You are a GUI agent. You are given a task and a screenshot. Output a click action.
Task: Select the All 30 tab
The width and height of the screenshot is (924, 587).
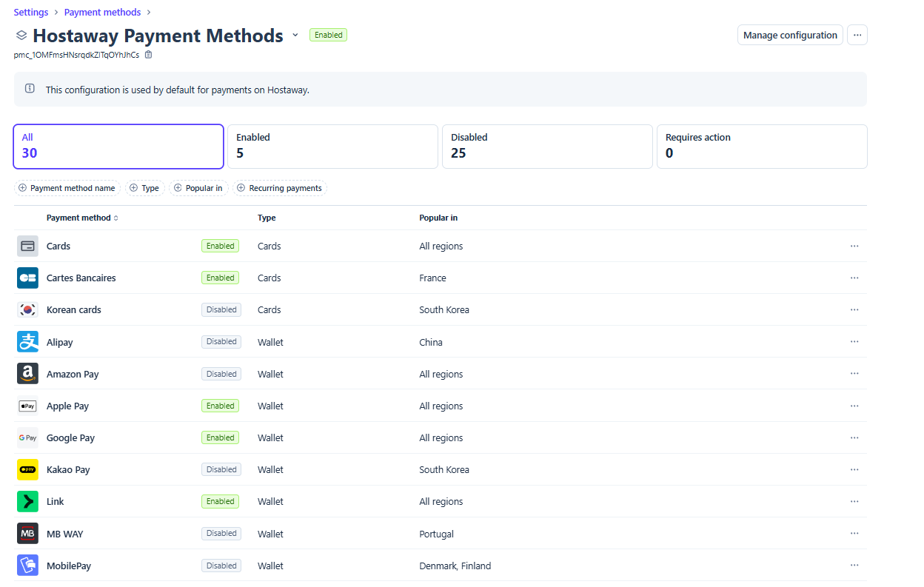(x=118, y=147)
